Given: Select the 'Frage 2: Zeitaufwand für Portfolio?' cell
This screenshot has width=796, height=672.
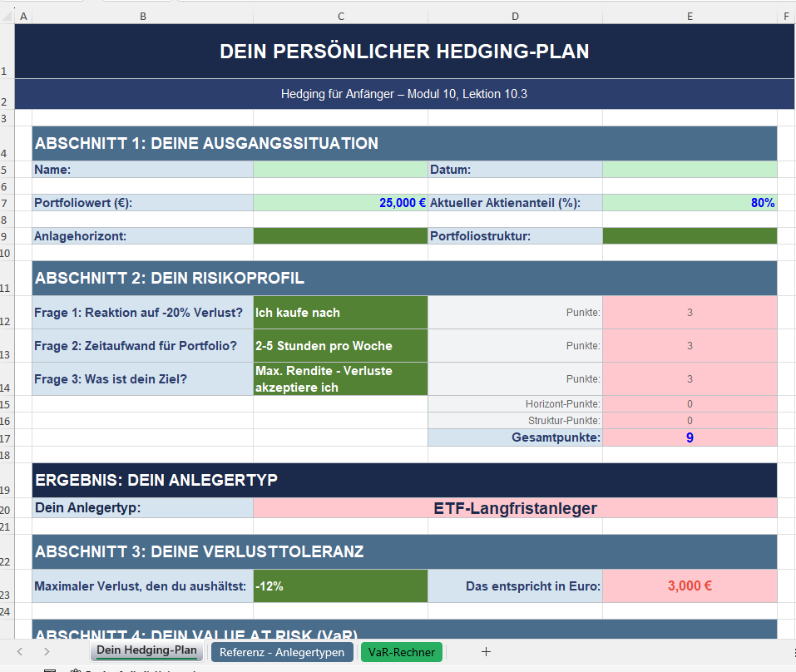Looking at the screenshot, I should [143, 346].
